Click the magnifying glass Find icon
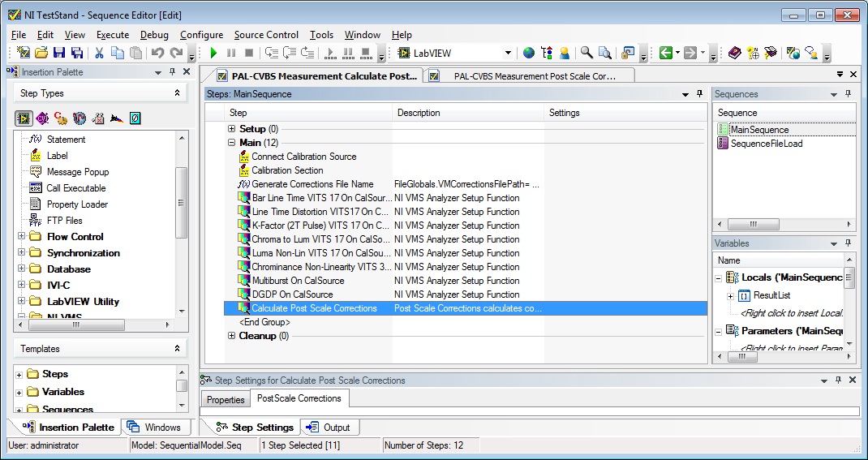 pos(587,54)
